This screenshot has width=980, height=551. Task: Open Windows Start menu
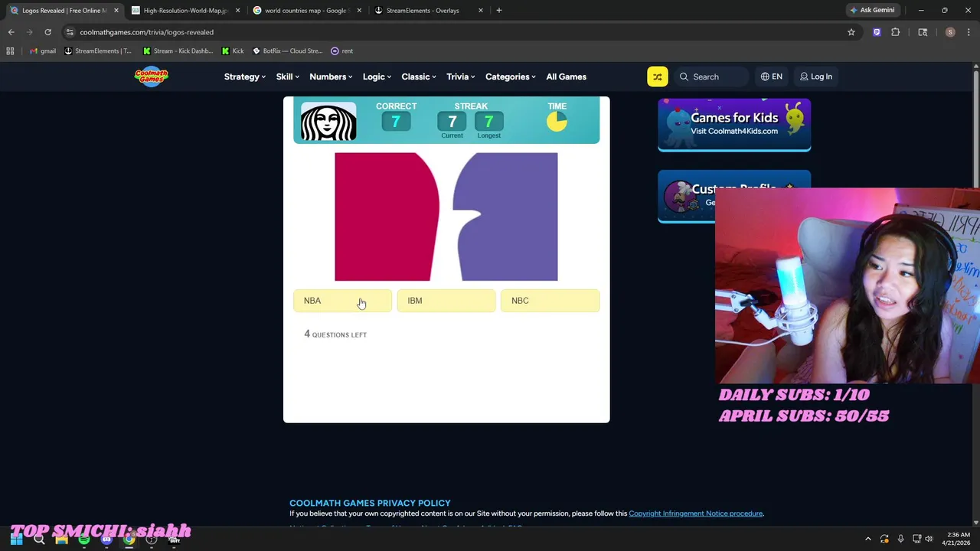point(16,540)
